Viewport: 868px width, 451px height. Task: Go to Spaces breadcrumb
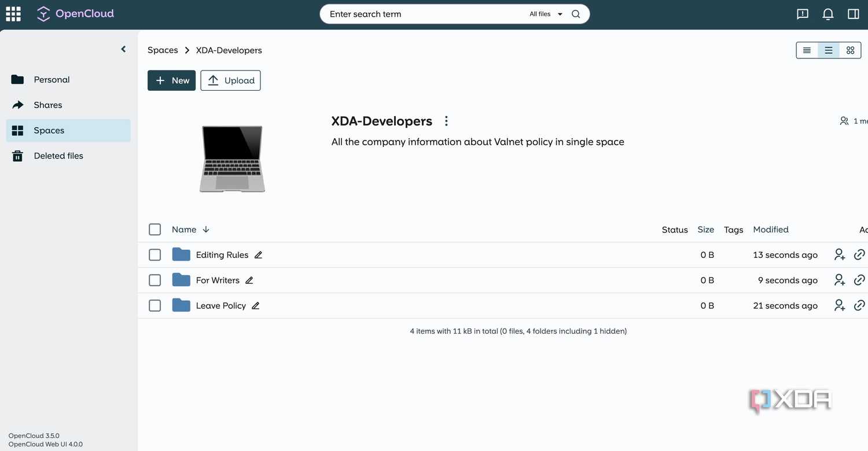coord(163,50)
